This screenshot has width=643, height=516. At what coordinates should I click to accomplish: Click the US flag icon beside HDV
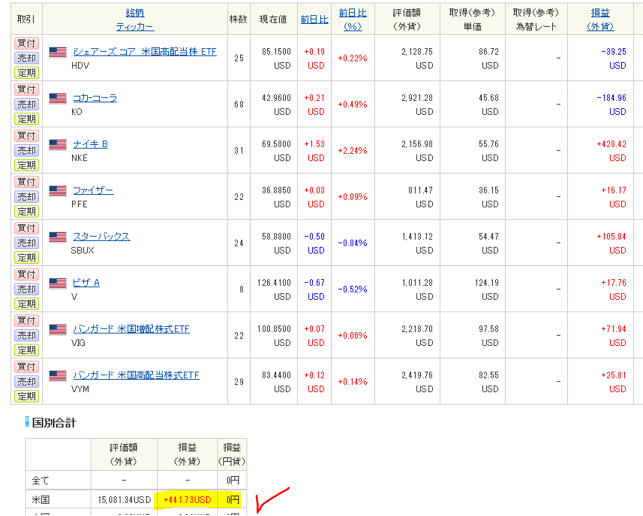(58, 52)
